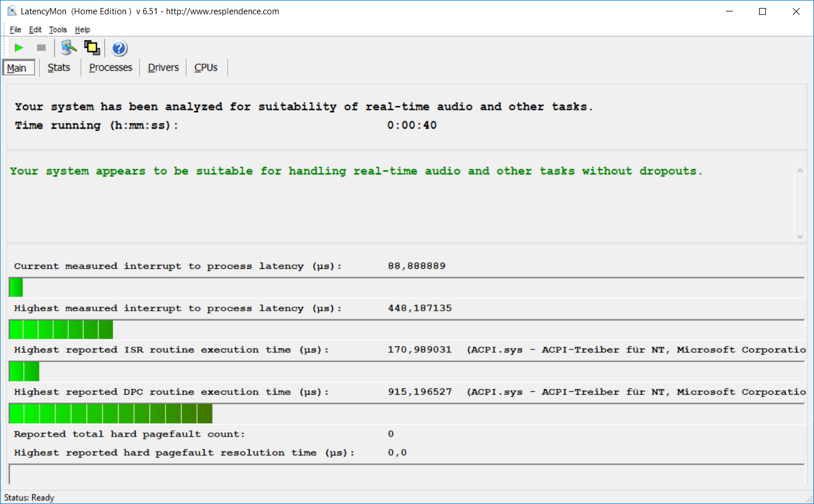Click the yellow overlapping windows toolbar icon
814x504 pixels.
point(92,48)
